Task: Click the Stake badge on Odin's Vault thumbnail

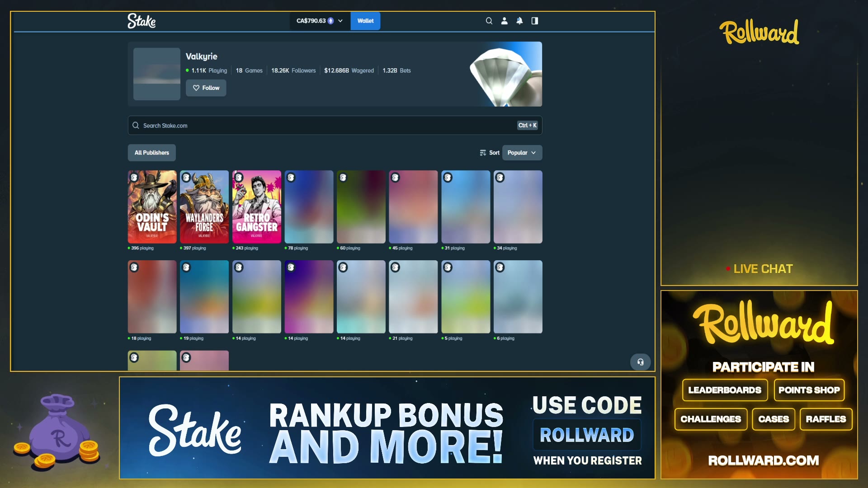Action: coord(134,178)
